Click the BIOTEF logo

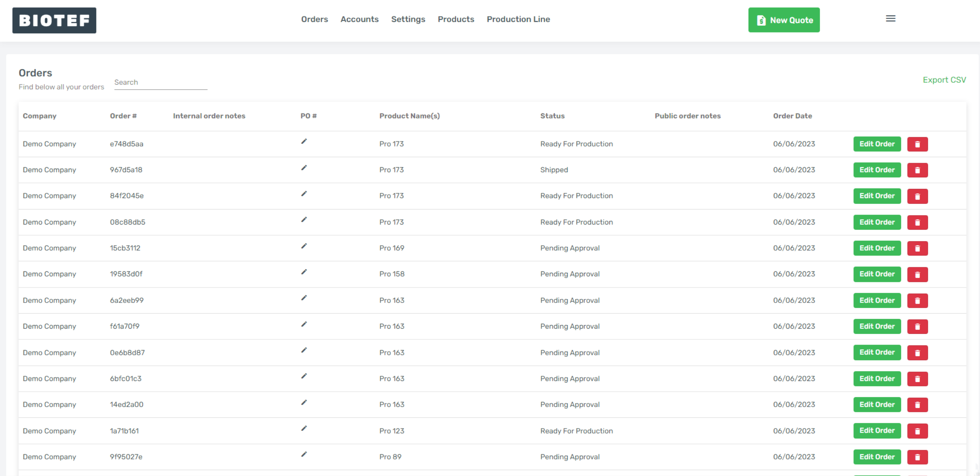[x=54, y=20]
